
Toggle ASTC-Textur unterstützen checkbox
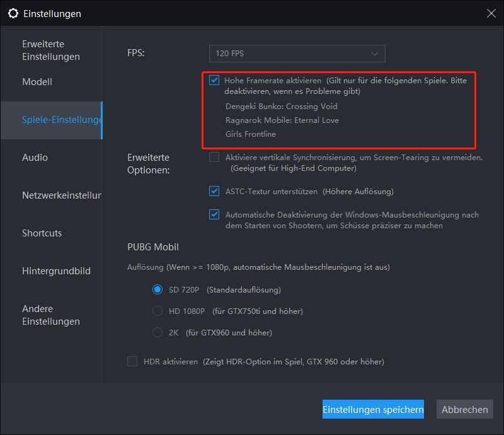[214, 191]
